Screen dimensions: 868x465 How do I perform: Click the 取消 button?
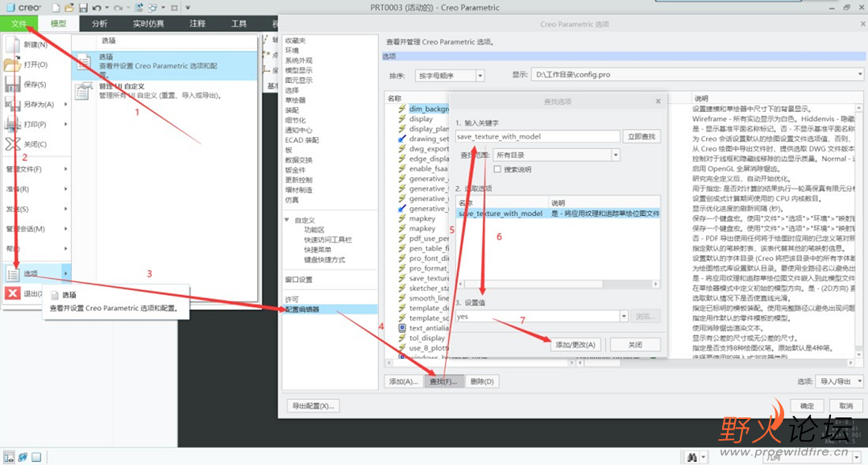(x=846, y=406)
